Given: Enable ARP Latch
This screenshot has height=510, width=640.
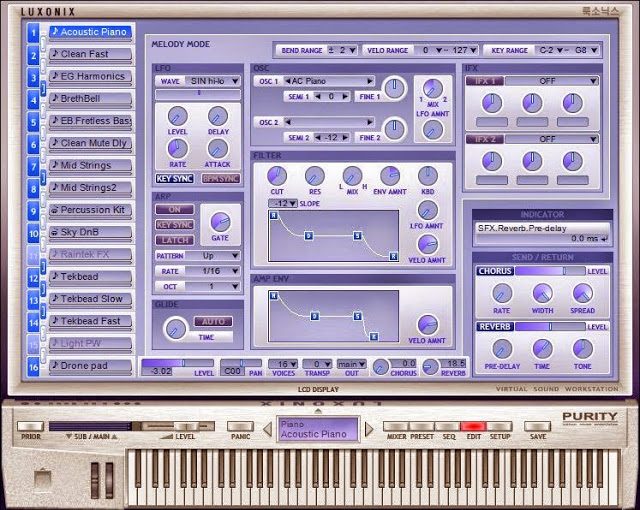Looking at the screenshot, I should coord(175,240).
